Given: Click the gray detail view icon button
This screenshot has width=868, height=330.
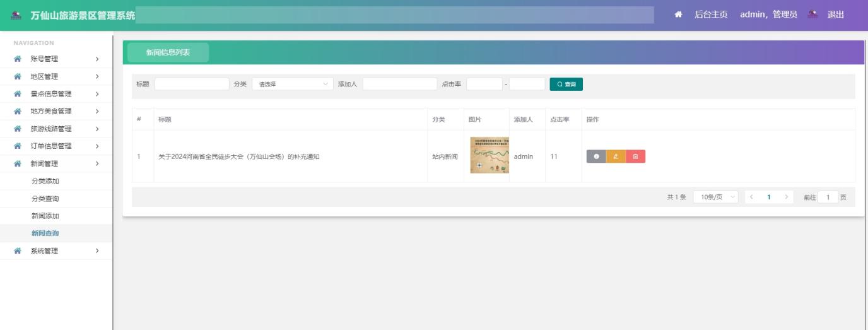Looking at the screenshot, I should (596, 156).
